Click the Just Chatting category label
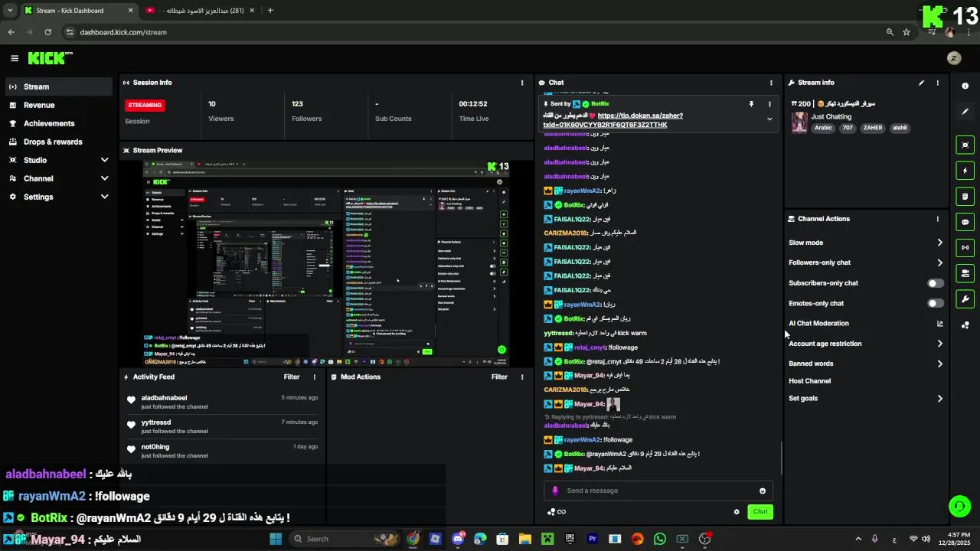The width and height of the screenshot is (980, 551). pyautogui.click(x=831, y=117)
